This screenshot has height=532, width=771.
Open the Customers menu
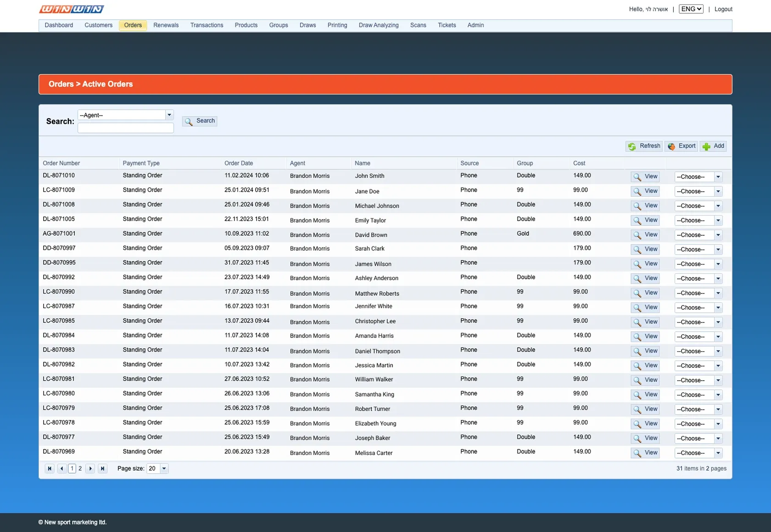pos(99,25)
